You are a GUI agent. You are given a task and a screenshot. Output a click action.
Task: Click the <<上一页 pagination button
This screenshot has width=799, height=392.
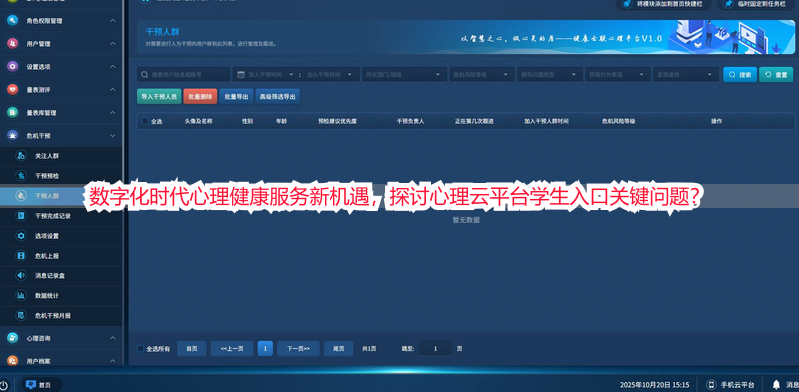(232, 349)
